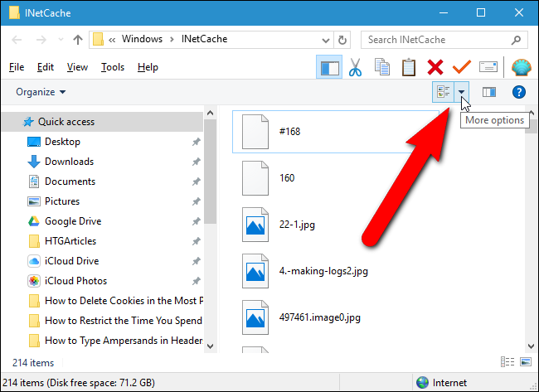Image resolution: width=539 pixels, height=392 pixels.
Task: Click the pin icon next to Downloads
Action: (196, 162)
